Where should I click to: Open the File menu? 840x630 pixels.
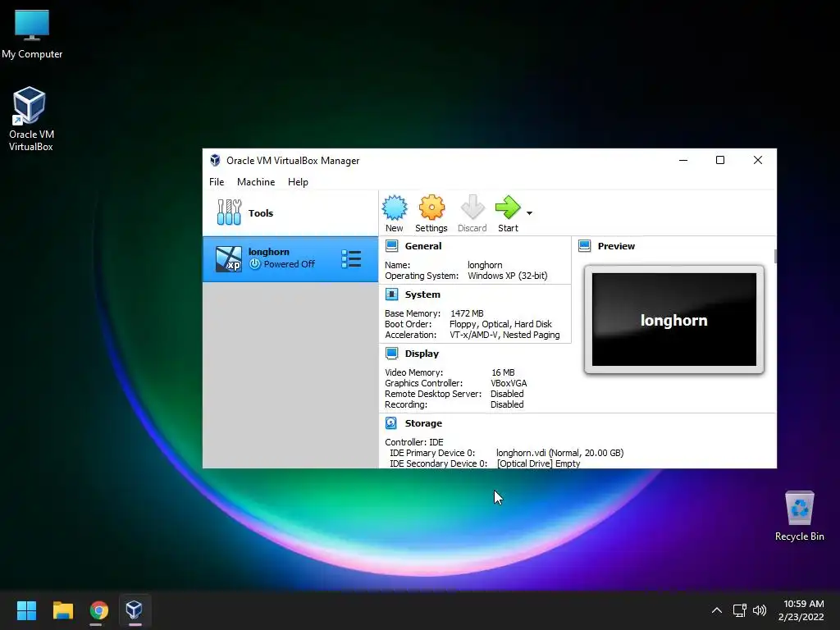217,182
